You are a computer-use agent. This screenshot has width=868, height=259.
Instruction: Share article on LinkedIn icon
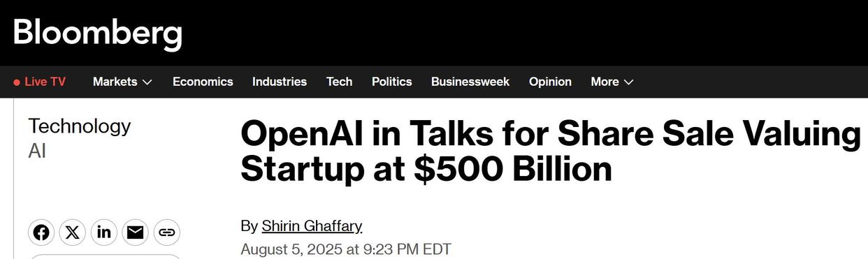(x=104, y=232)
